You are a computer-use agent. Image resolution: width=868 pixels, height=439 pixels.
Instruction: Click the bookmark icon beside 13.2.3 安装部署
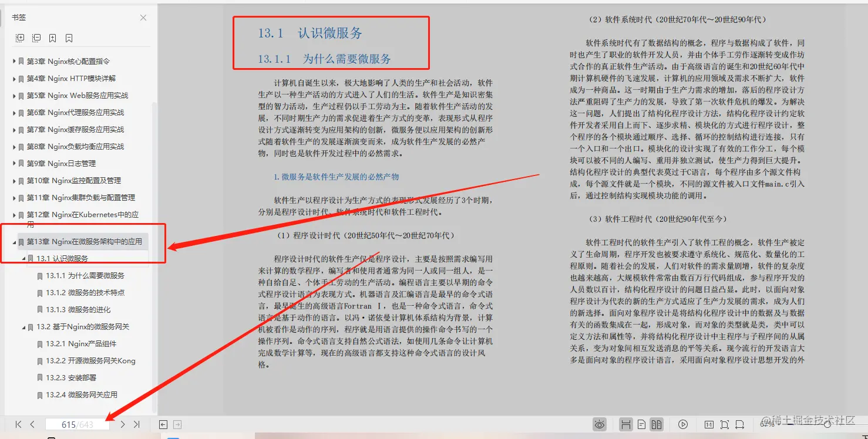40,378
